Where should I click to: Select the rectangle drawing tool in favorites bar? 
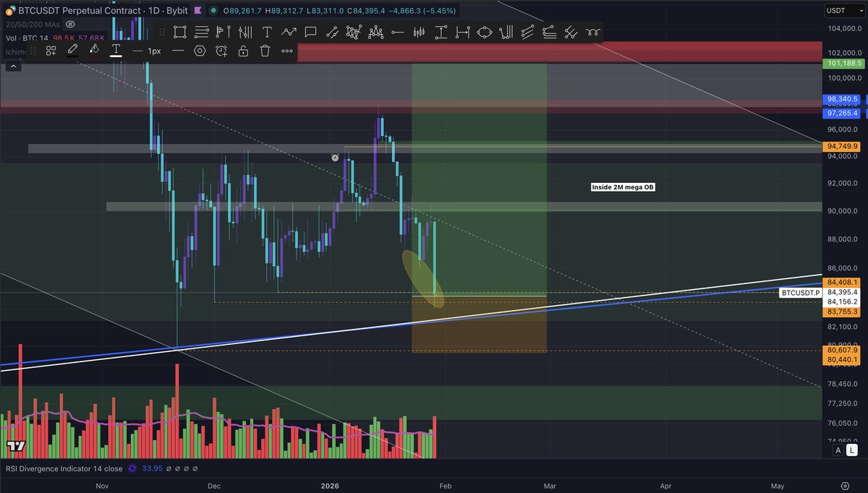point(180,32)
